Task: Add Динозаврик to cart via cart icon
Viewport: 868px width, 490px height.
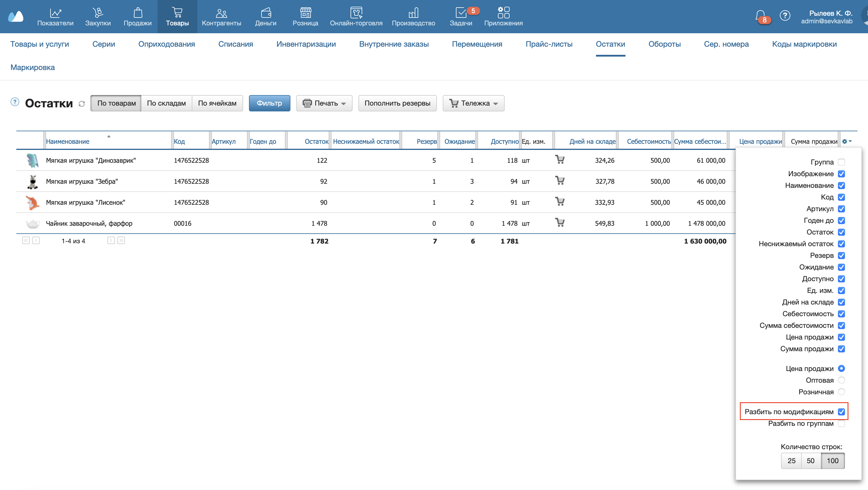Action: tap(560, 160)
